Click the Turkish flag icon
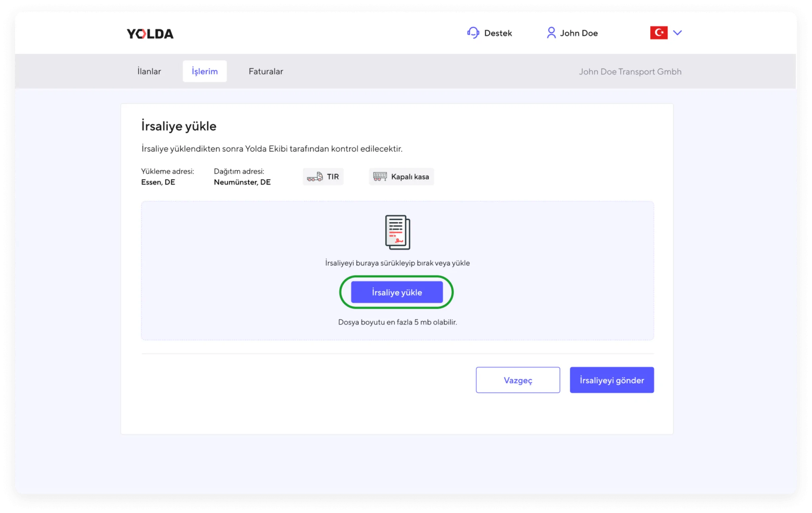This screenshot has height=513, width=812. click(659, 33)
